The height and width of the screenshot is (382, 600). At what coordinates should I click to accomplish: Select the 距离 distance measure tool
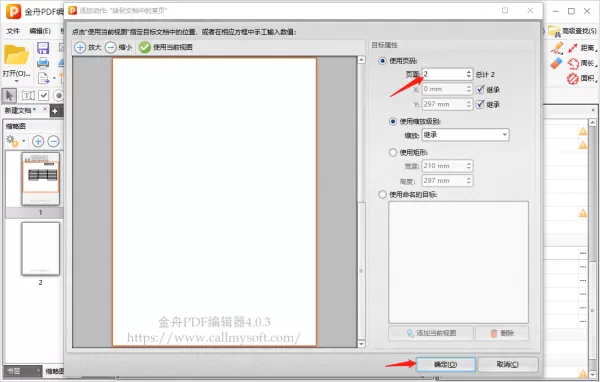(582, 48)
